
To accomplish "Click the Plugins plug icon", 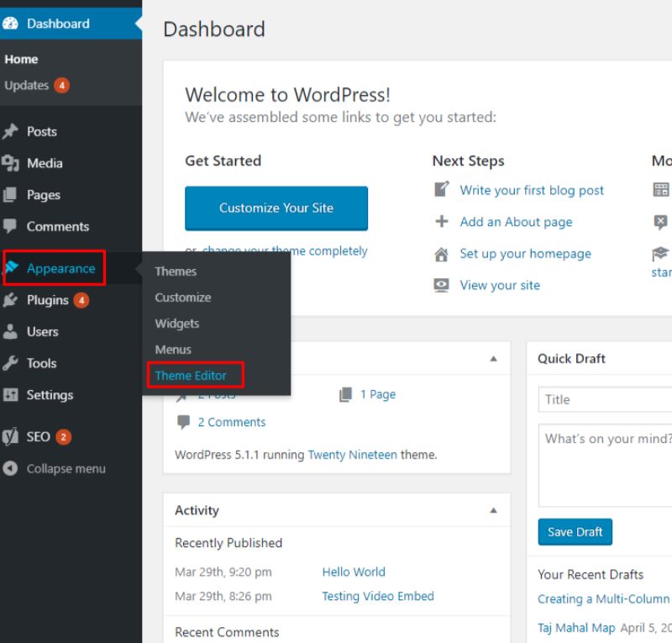I will point(10,300).
